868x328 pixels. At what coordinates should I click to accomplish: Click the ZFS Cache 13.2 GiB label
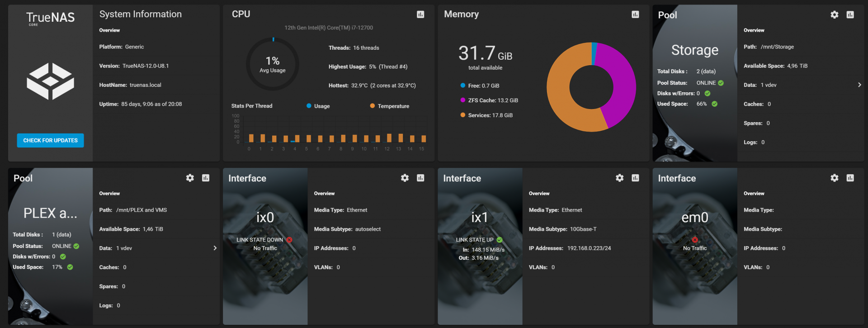click(493, 100)
